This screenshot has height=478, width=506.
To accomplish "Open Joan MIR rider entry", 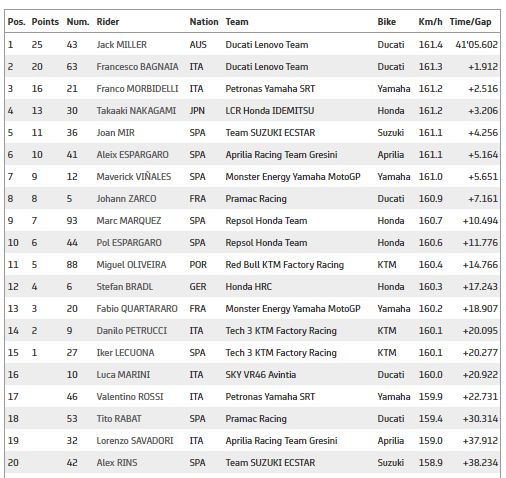I will click(x=116, y=133).
